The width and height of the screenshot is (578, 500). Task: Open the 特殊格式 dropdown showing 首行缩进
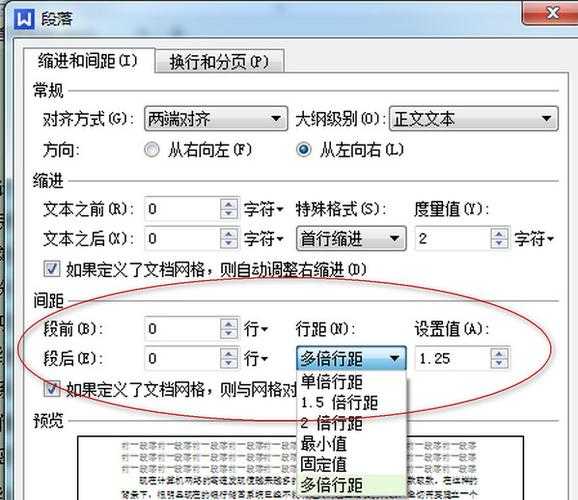[351, 239]
